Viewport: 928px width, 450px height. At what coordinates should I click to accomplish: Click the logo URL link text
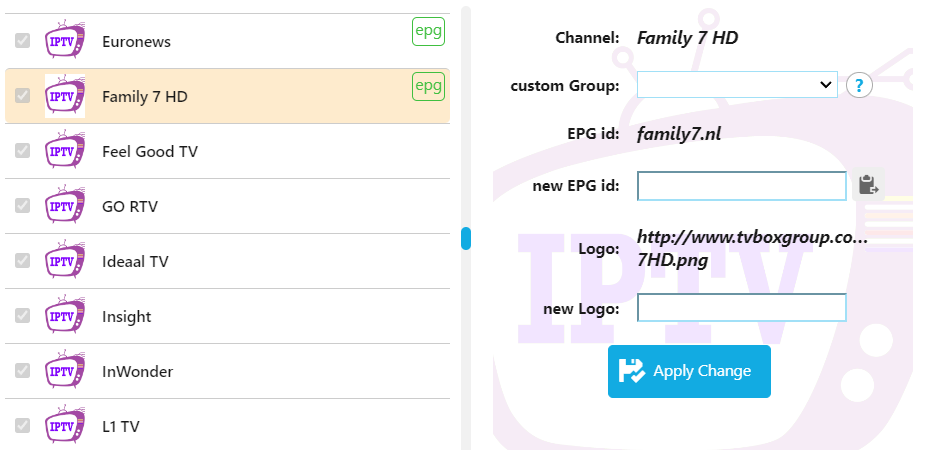click(752, 249)
